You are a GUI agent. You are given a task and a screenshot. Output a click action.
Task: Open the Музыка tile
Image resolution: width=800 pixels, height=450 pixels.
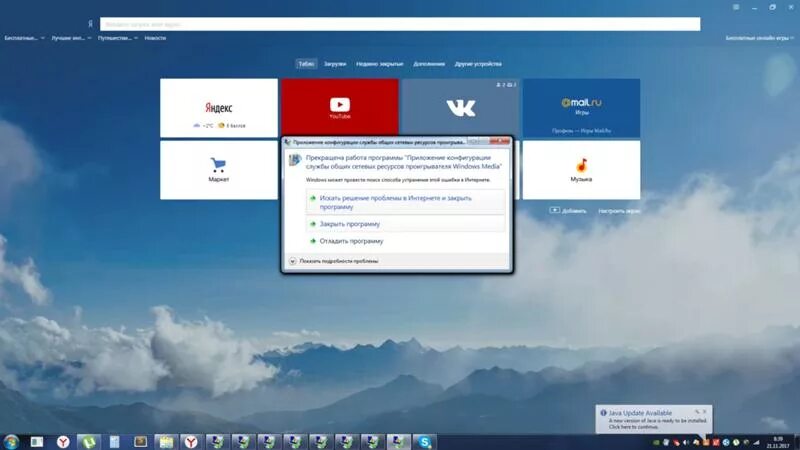pyautogui.click(x=581, y=170)
